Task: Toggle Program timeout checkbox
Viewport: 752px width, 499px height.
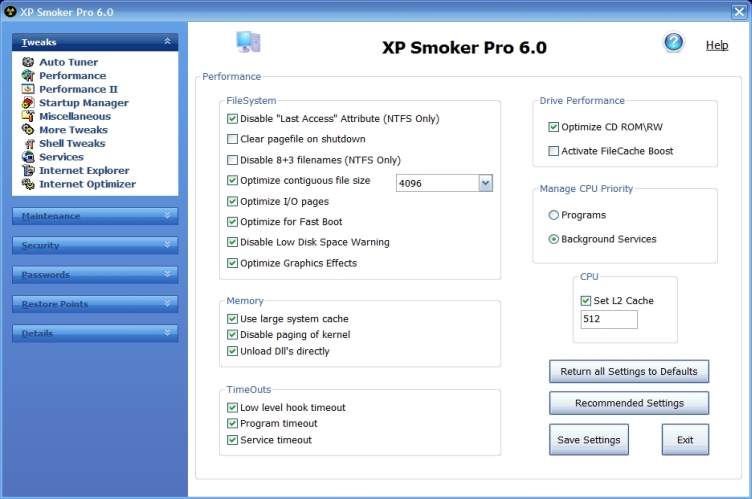Action: pos(232,423)
